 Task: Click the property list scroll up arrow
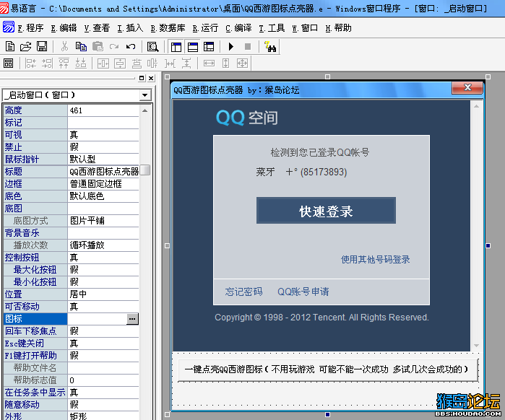(145, 110)
